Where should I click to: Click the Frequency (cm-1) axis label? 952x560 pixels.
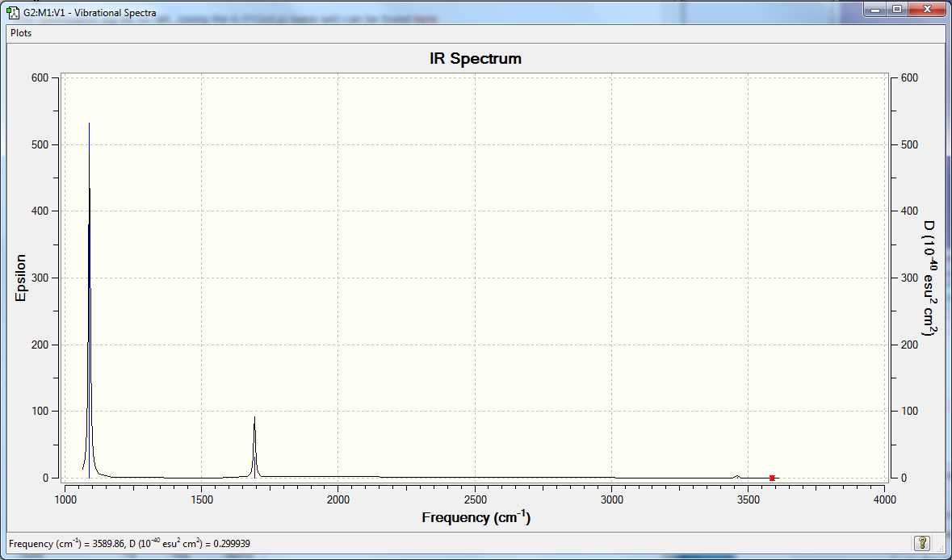pyautogui.click(x=476, y=517)
